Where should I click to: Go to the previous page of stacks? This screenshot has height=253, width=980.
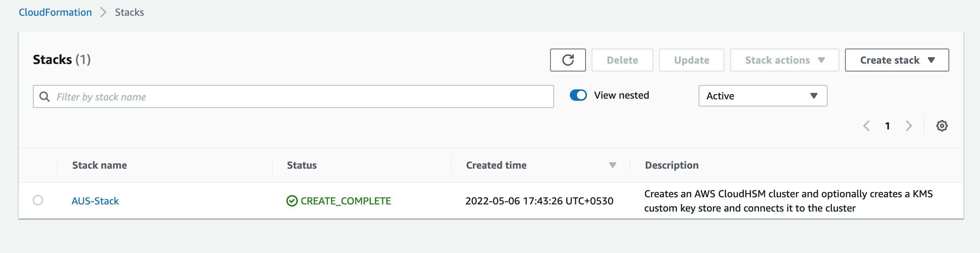(x=867, y=125)
